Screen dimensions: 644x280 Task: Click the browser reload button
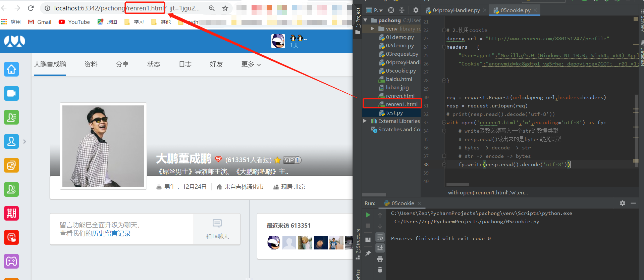[31, 8]
